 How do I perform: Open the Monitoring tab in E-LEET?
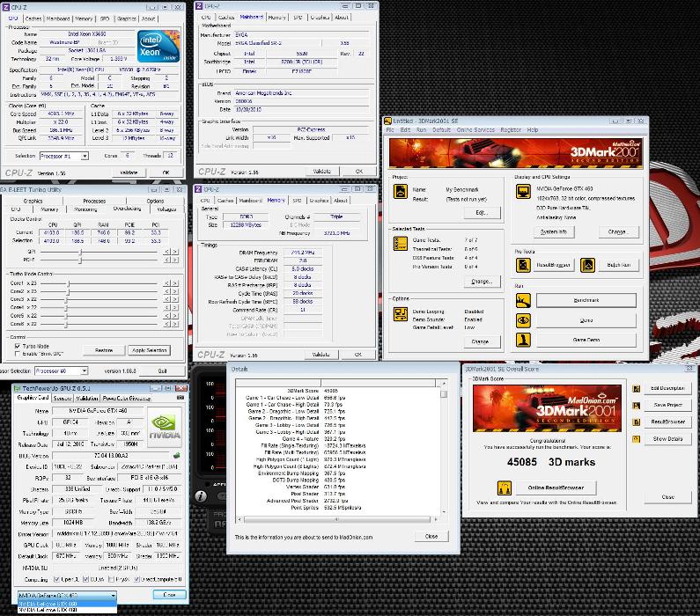click(85, 209)
